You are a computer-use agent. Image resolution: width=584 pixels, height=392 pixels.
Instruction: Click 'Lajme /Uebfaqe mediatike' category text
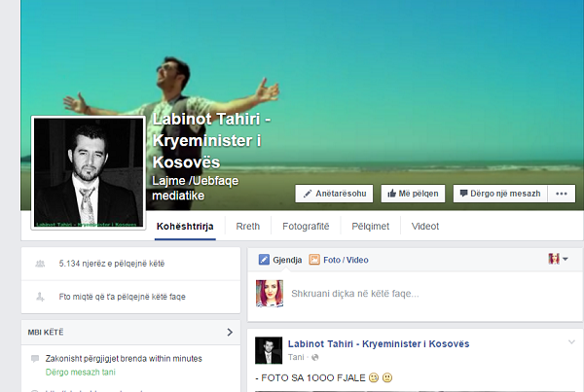point(196,188)
